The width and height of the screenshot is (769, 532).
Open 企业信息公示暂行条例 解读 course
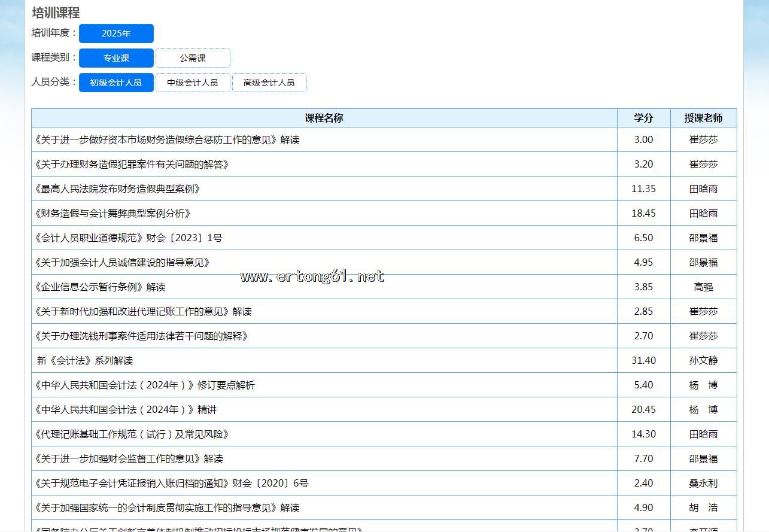click(x=101, y=287)
